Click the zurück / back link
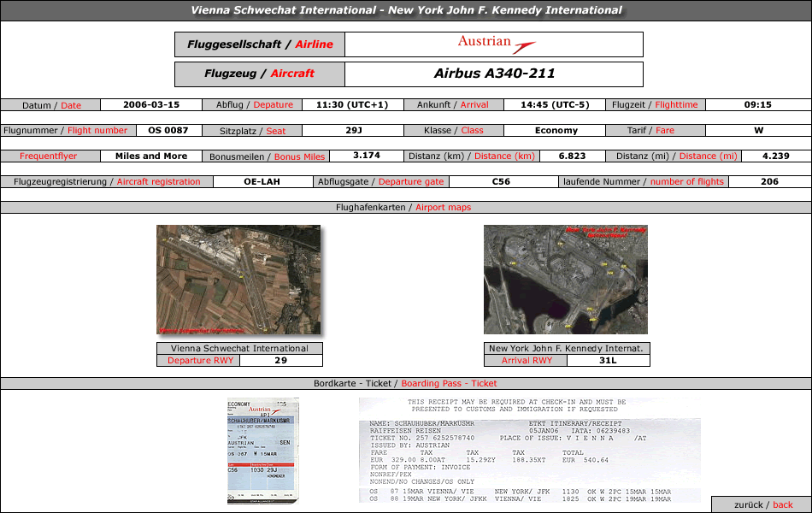 click(762, 504)
